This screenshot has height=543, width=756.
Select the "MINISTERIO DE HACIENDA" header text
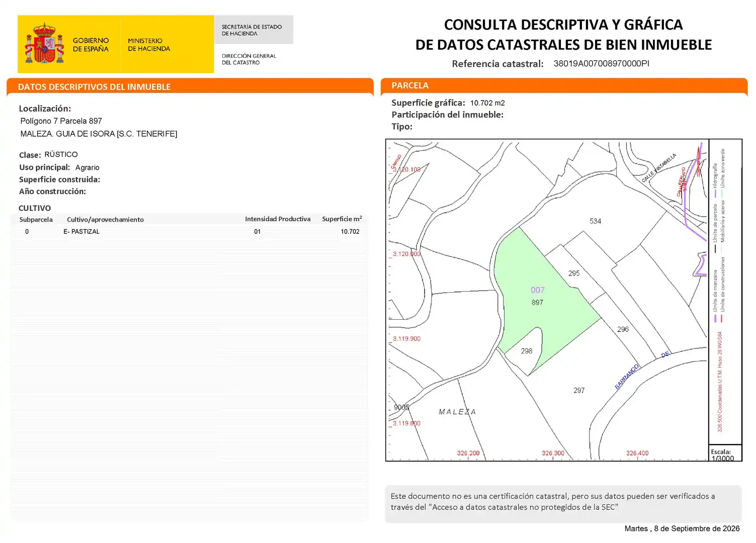tap(149, 45)
